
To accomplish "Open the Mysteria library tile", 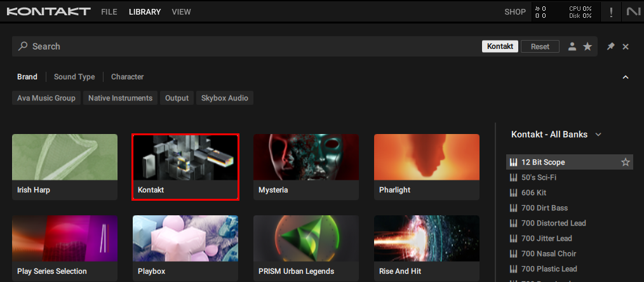I will [x=306, y=167].
